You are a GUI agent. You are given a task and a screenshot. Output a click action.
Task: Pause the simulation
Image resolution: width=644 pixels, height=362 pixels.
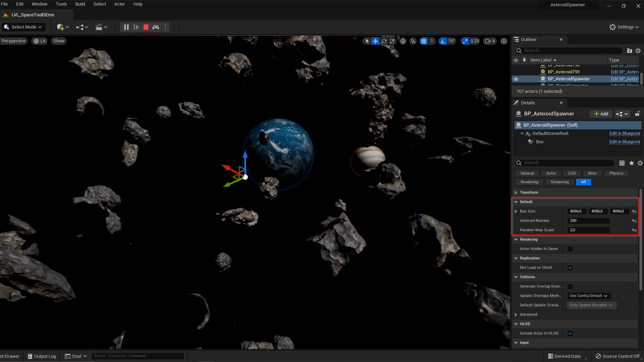click(x=126, y=27)
